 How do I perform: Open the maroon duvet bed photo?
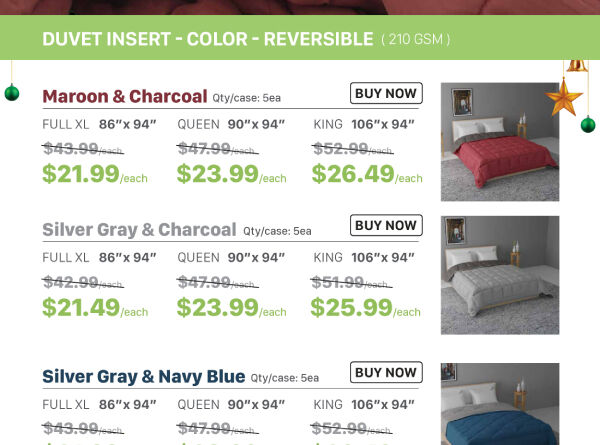coord(499,141)
